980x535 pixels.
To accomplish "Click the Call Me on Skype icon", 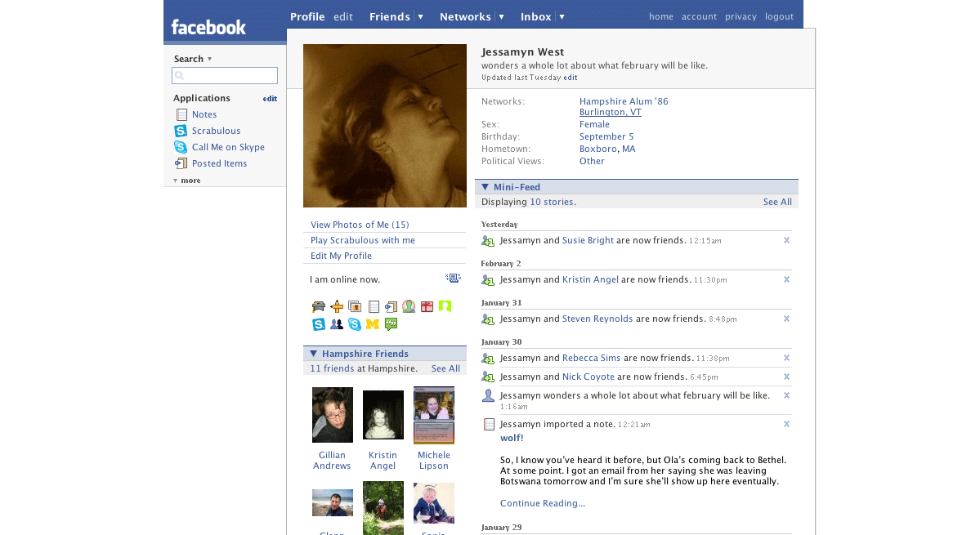I will tap(181, 147).
